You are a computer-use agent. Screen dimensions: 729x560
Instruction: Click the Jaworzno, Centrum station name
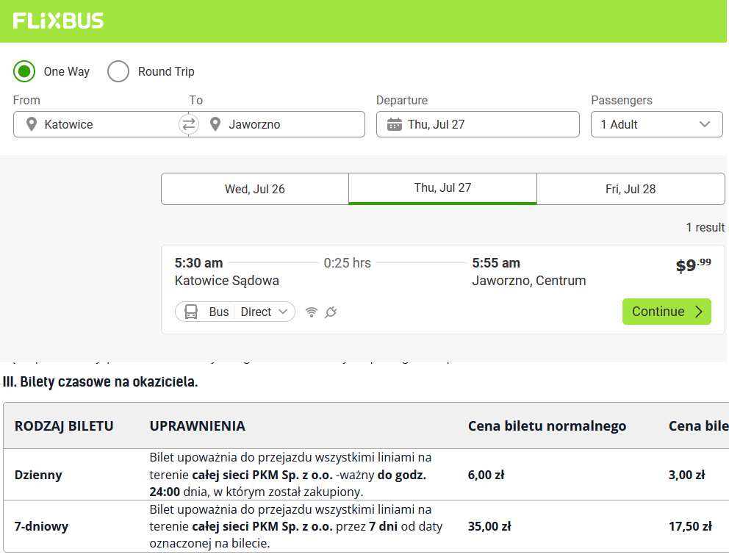(529, 281)
